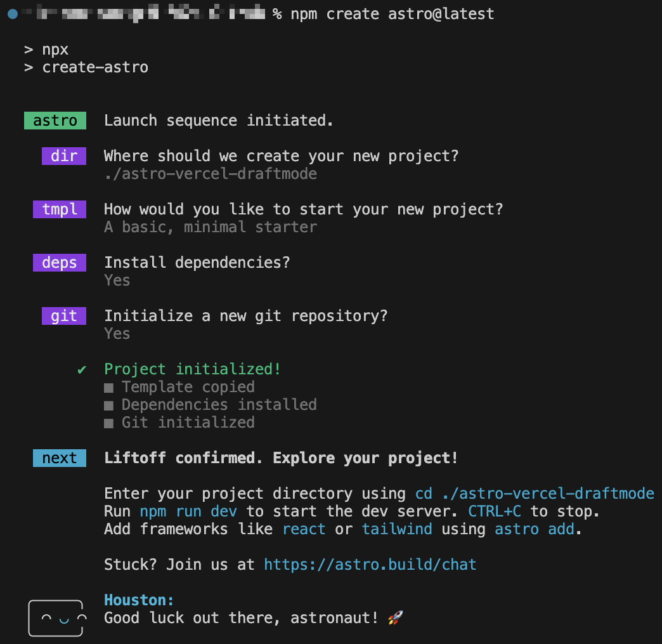Screen dimensions: 662x644
Task: Click the npm run dev command text
Action: (x=188, y=511)
